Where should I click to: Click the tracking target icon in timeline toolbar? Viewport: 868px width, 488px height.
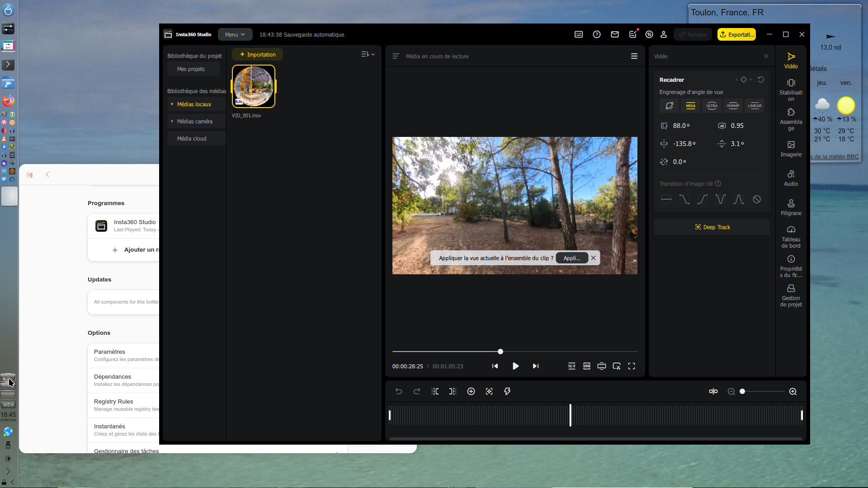(489, 391)
